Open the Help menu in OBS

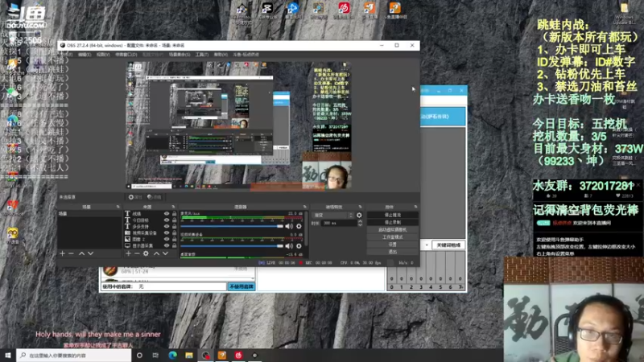pos(221,55)
